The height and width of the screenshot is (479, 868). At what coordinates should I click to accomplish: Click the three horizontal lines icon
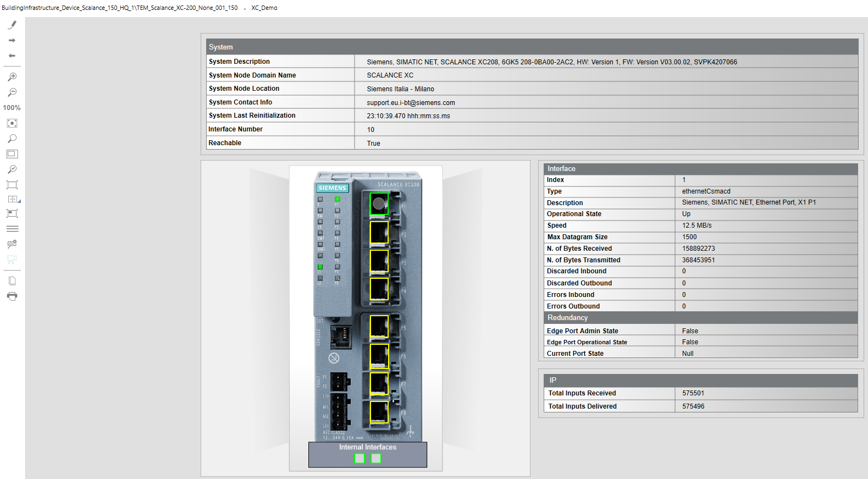tap(12, 229)
